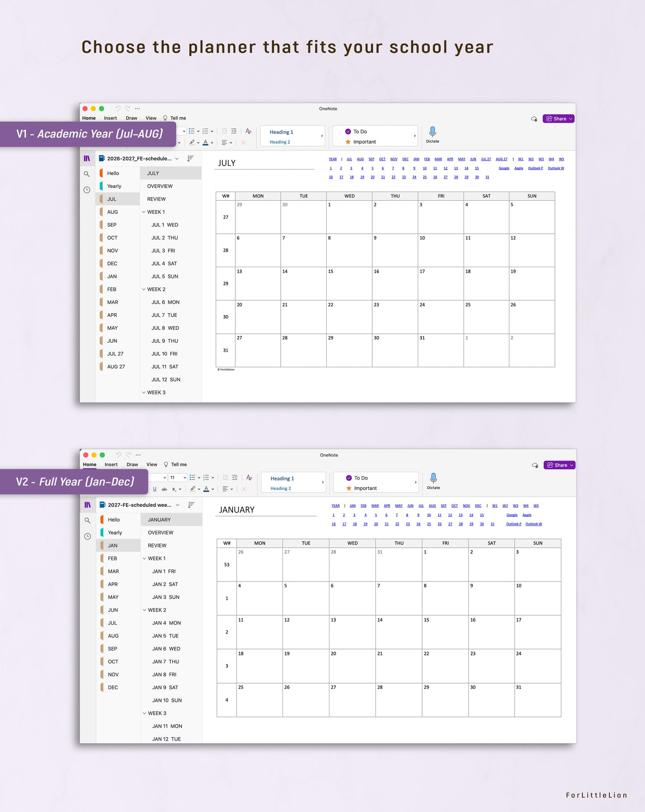Image resolution: width=645 pixels, height=812 pixels.
Task: Collapse WEEK 2 in V2 page list
Action: (x=145, y=610)
